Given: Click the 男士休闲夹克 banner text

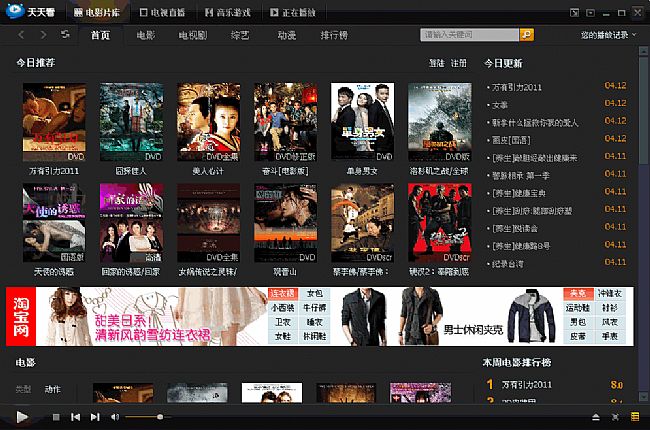Looking at the screenshot, I should [473, 330].
